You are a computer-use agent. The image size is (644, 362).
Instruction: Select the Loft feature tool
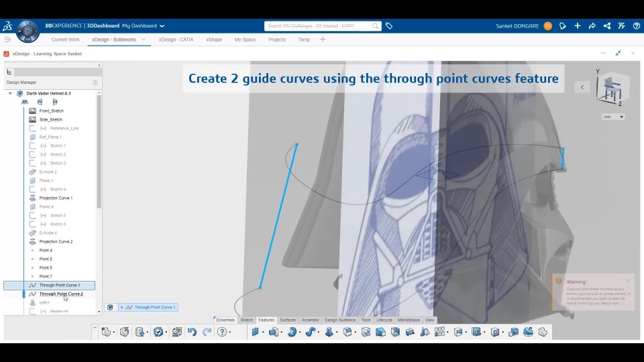pos(329,332)
